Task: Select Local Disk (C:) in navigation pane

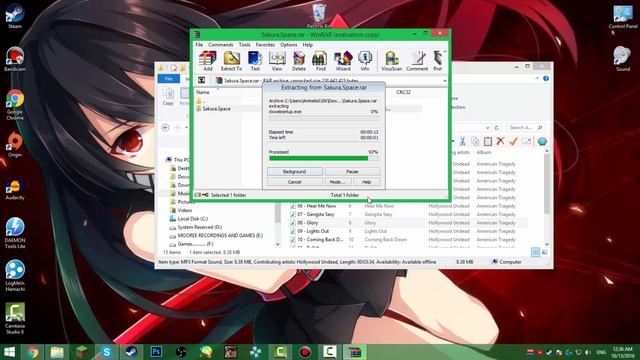Action: [x=192, y=219]
